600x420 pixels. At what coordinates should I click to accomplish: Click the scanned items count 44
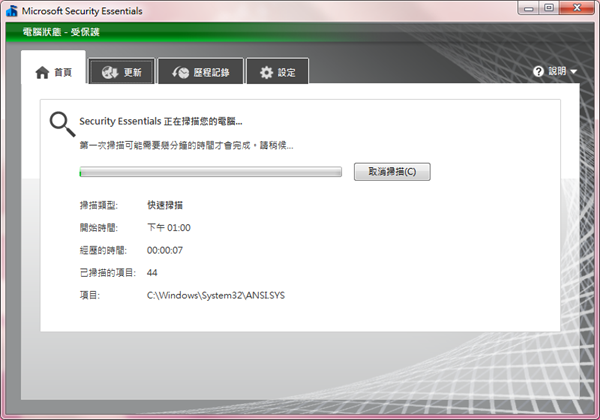152,273
